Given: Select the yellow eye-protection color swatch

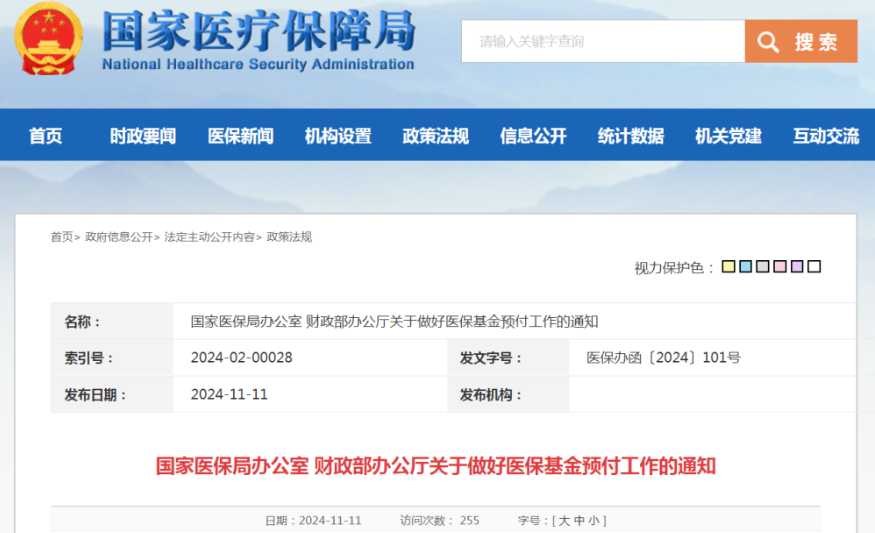Looking at the screenshot, I should pos(728,267).
